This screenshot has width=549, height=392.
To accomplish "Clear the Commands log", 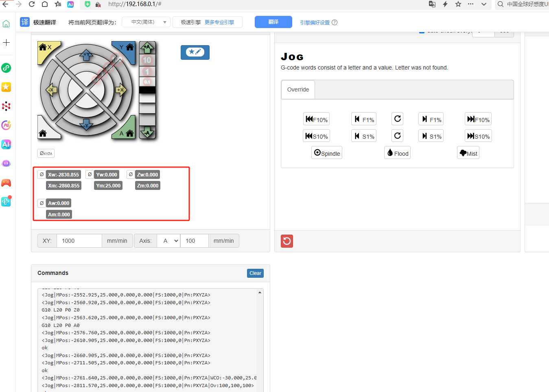I will tap(255, 273).
